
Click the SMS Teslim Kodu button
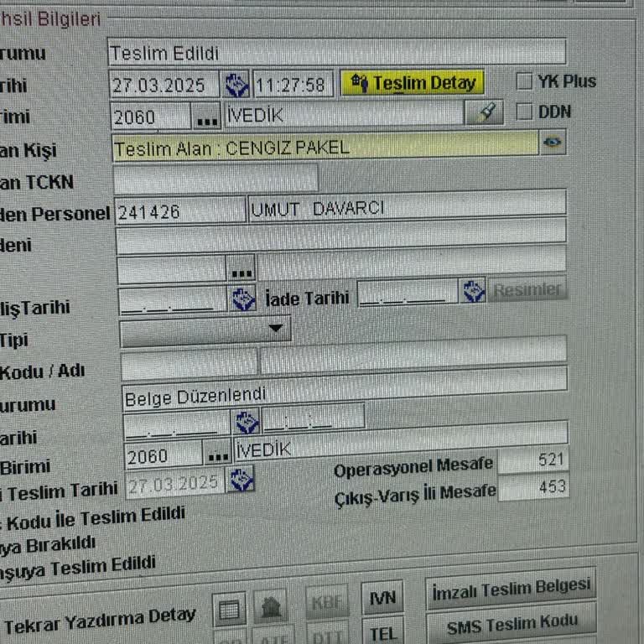(x=512, y=624)
